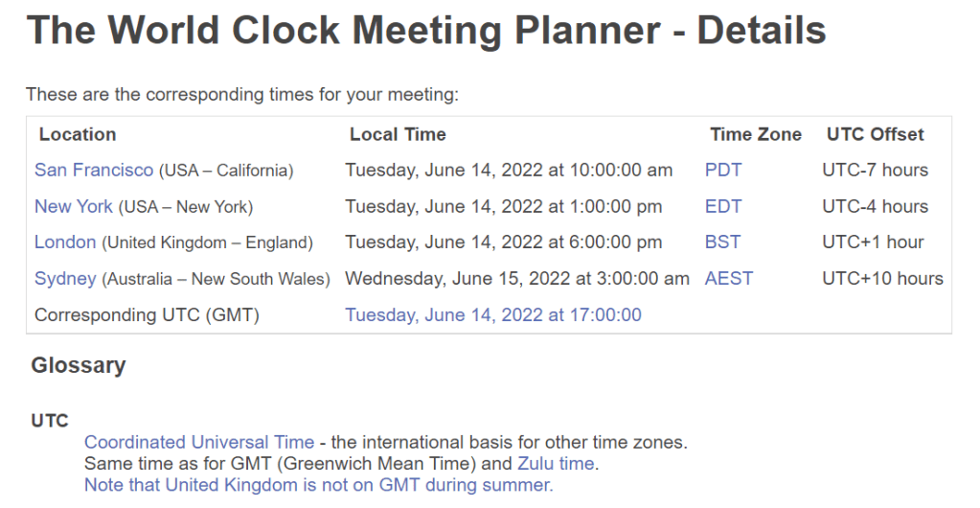Open the Coordinated Universal Time link
Screen dimensions: 980x508
coord(199,443)
